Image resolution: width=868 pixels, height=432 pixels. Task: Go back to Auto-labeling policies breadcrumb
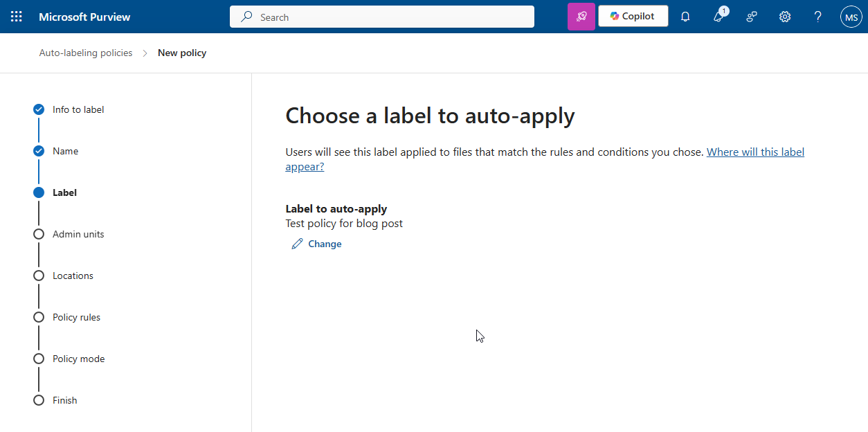85,53
